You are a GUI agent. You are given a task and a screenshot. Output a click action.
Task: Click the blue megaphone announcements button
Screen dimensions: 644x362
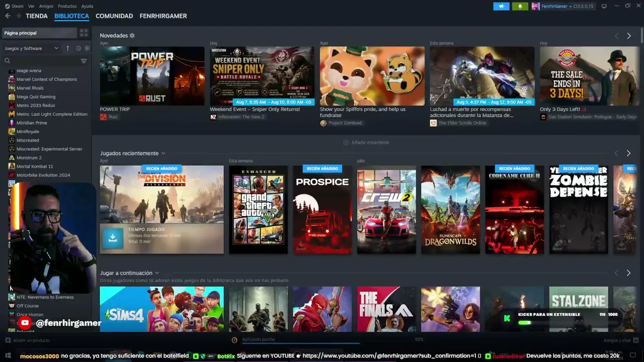[501, 6]
